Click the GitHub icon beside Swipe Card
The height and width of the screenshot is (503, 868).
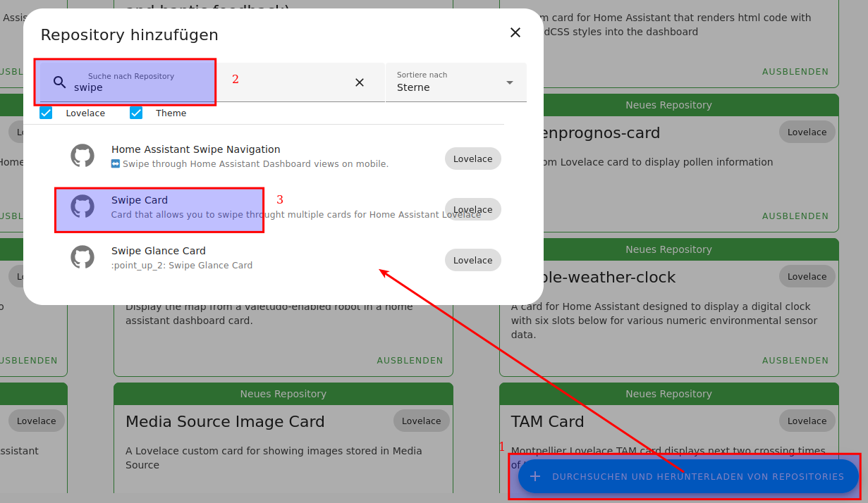[82, 206]
